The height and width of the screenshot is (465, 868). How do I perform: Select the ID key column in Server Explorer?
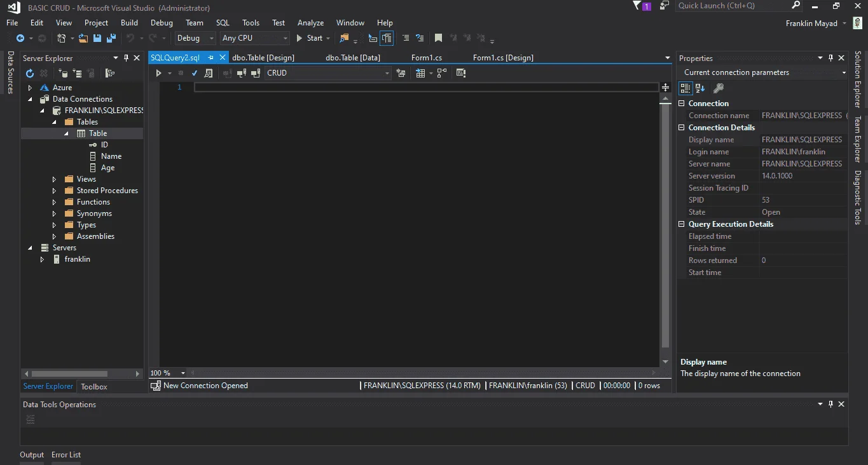104,145
